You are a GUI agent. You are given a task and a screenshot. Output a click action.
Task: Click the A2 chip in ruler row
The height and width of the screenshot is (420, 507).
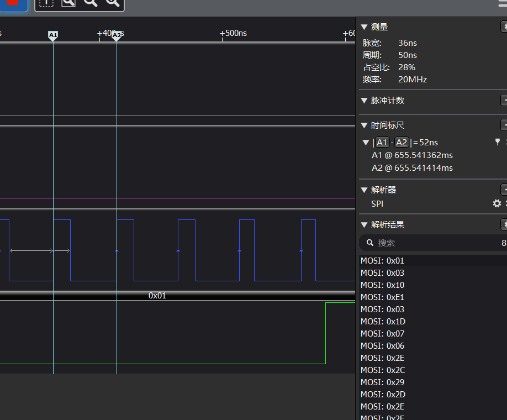click(402, 143)
